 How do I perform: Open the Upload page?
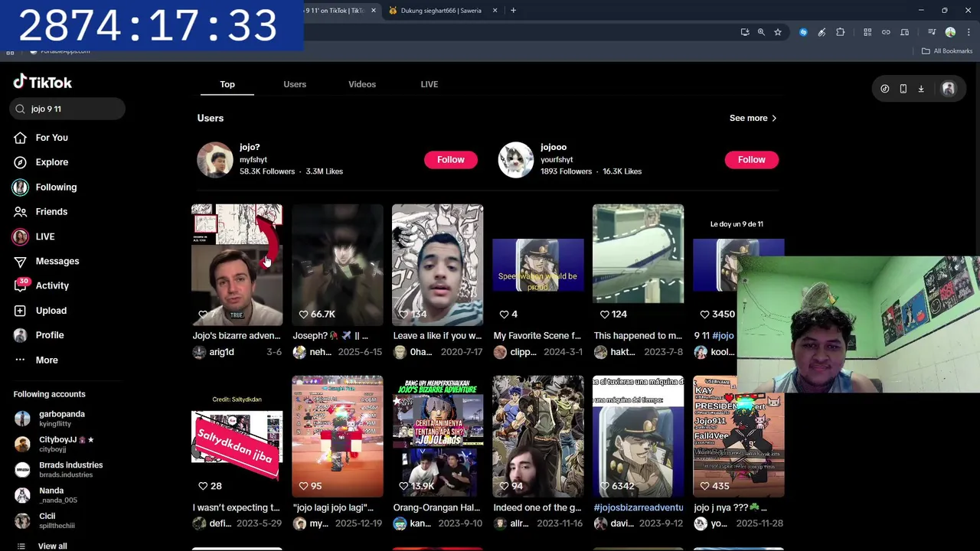pos(51,311)
